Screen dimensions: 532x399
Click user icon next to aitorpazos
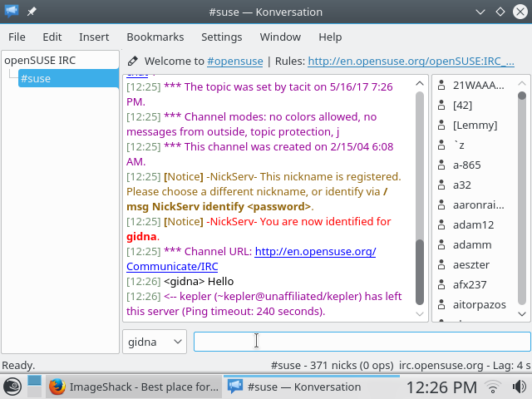point(441,305)
